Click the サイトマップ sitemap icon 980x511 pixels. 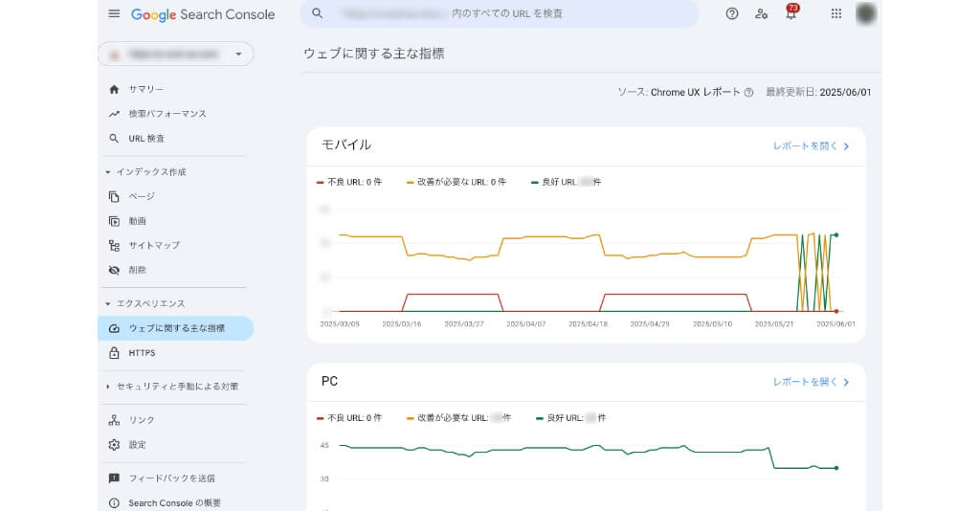[114, 246]
